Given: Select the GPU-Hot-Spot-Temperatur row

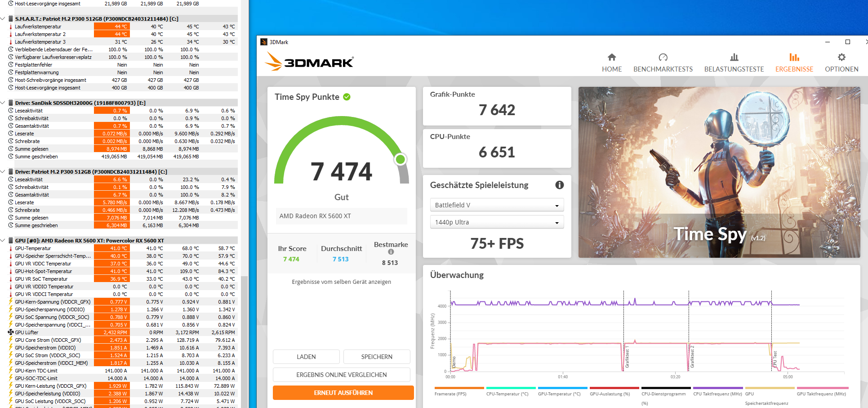Looking at the screenshot, I should point(122,271).
